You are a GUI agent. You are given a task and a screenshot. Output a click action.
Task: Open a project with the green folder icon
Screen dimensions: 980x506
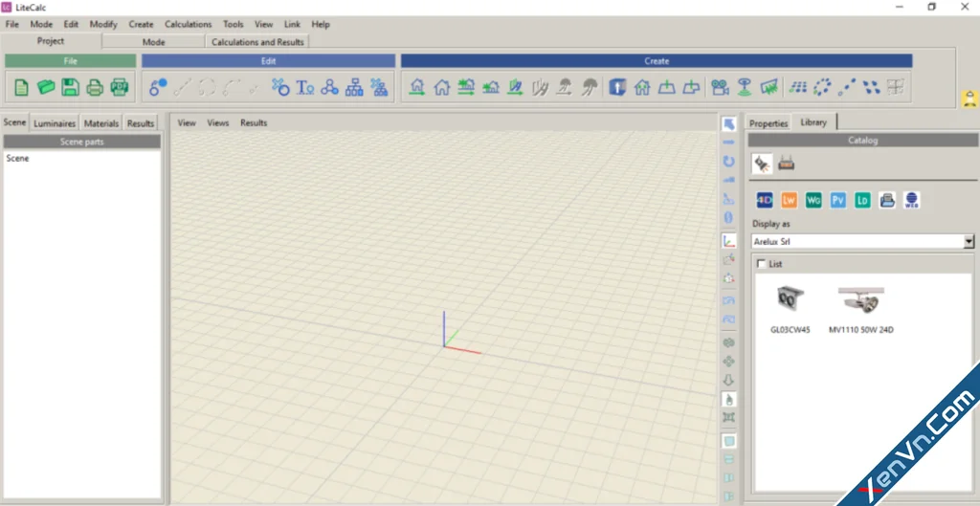coord(46,87)
